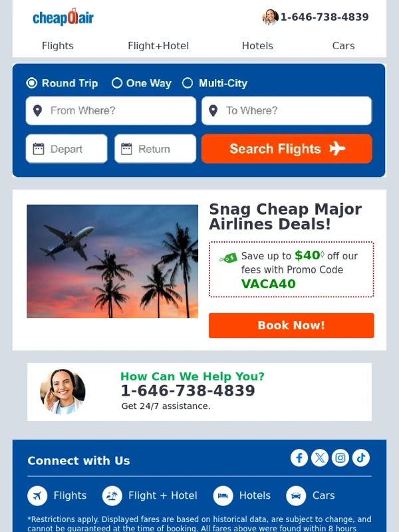The height and width of the screenshot is (532, 399).
Task: Open the Return date picker
Action: pos(156,148)
